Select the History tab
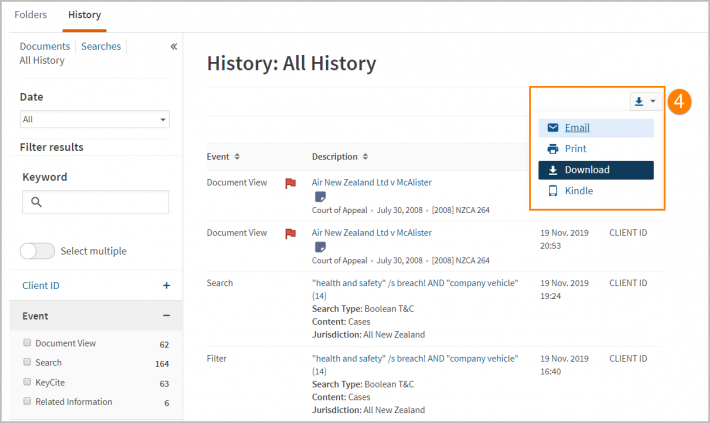 coord(85,15)
